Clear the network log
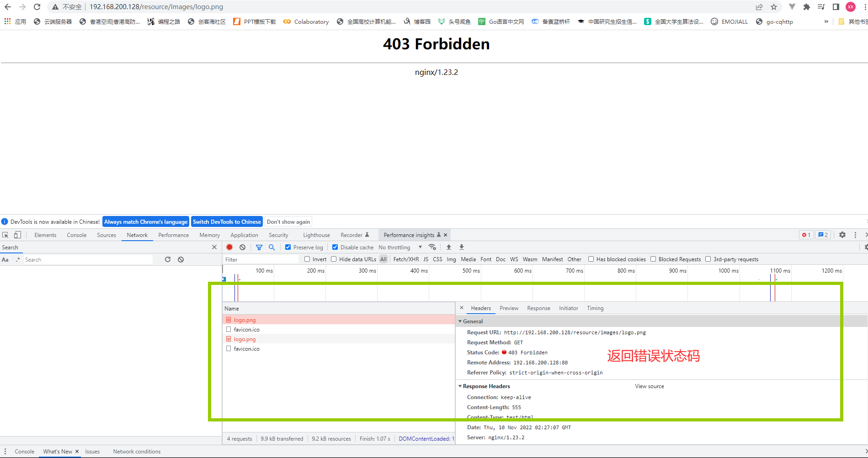Viewport: 868px width, 458px height. (x=243, y=247)
